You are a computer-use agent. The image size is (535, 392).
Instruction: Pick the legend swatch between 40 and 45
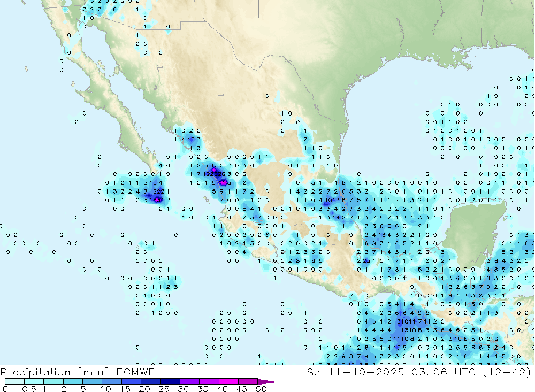(228, 381)
